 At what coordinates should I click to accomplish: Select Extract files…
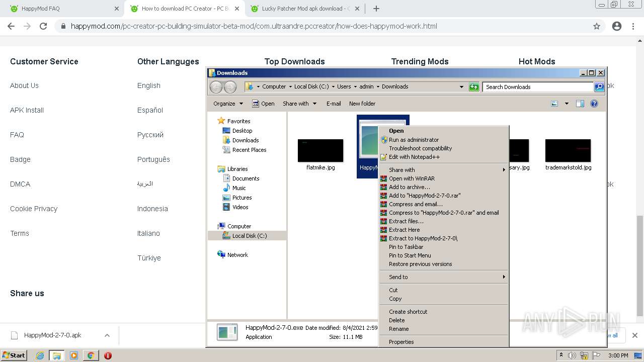tap(443, 221)
